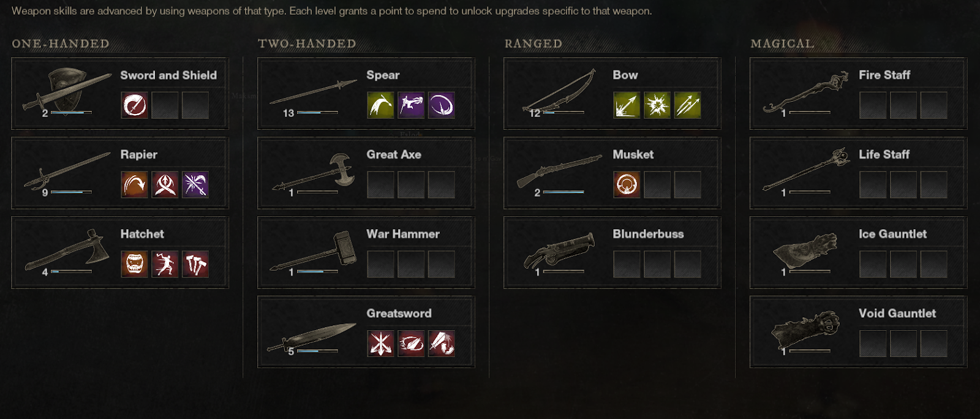Select the Ice Gauntlet first empty slot
Screen dimensions: 980x419
point(873,264)
